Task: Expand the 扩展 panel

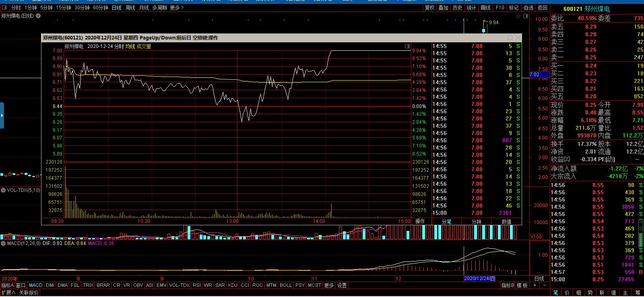Action: (x=8, y=293)
